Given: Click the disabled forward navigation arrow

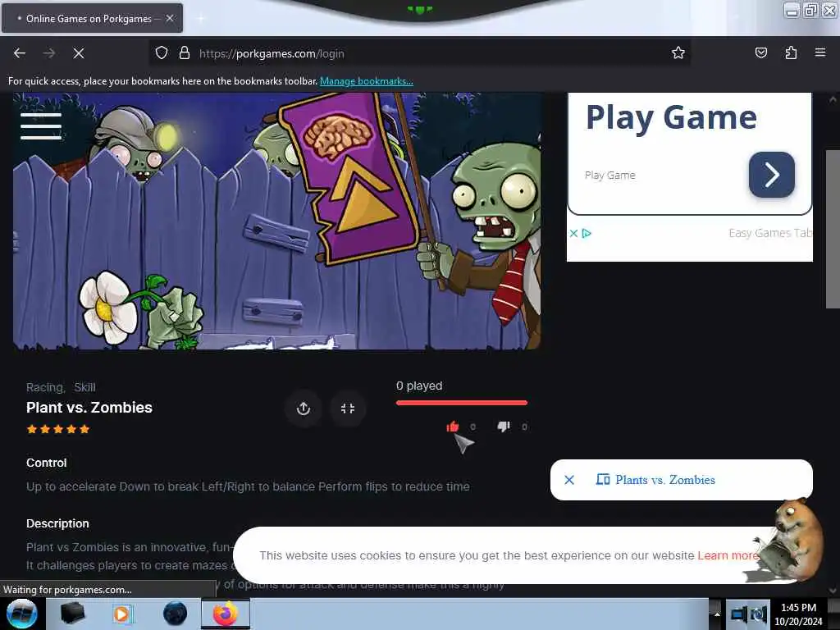Looking at the screenshot, I should [x=48, y=53].
